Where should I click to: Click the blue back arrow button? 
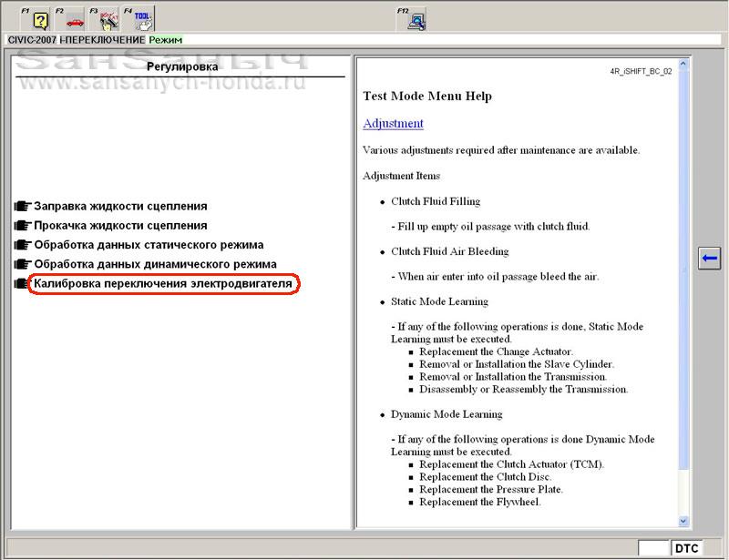click(x=709, y=258)
